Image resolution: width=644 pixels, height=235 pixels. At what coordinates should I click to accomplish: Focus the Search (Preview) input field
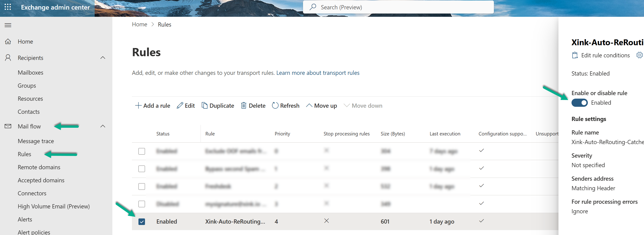point(398,7)
